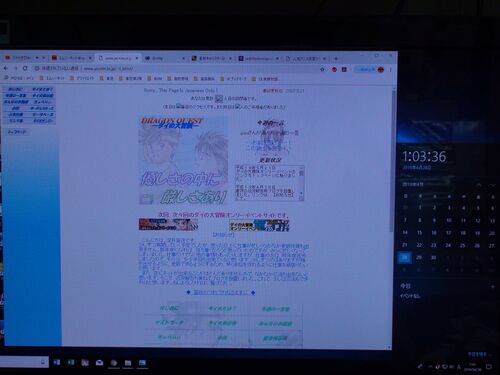Click the pink event announcement link text
Image resolution: width=500 pixels, height=375 pixels.
click(x=223, y=215)
